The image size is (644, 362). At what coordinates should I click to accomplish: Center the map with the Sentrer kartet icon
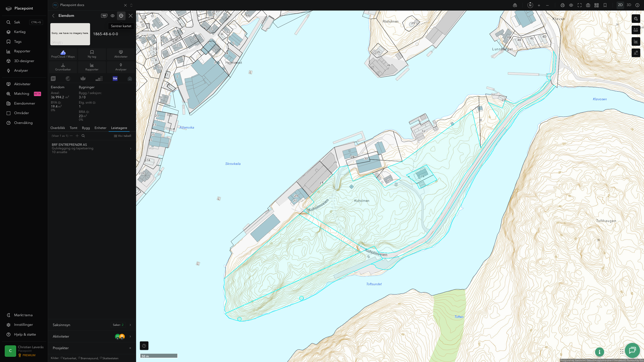(x=121, y=16)
